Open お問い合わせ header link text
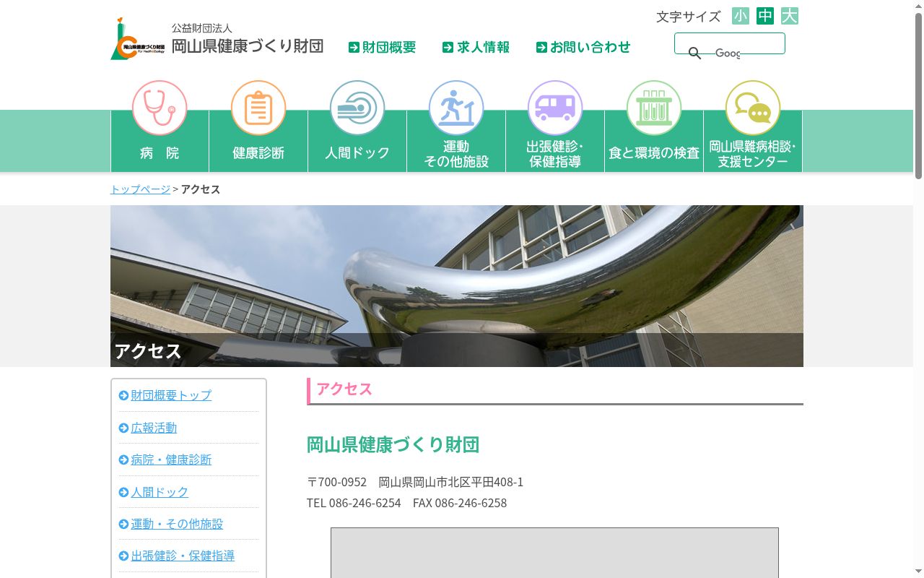Screen dimensions: 924x578 [590, 47]
